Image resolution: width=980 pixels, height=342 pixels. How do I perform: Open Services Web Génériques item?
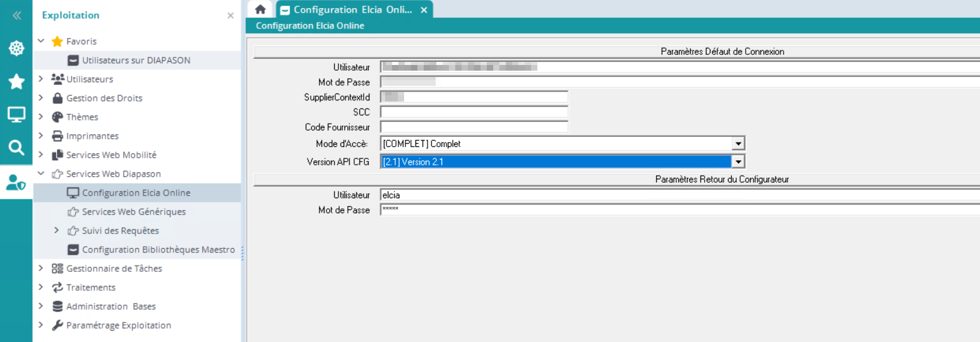133,212
